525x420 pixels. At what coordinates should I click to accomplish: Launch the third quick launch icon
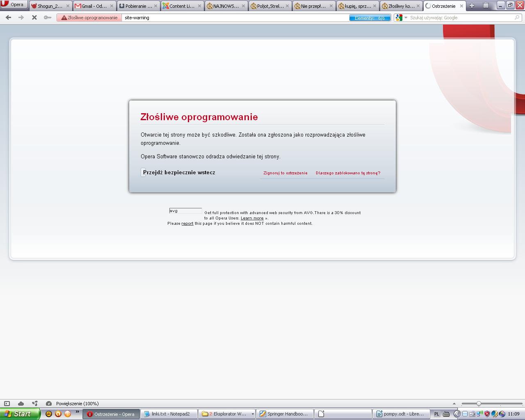click(68, 414)
